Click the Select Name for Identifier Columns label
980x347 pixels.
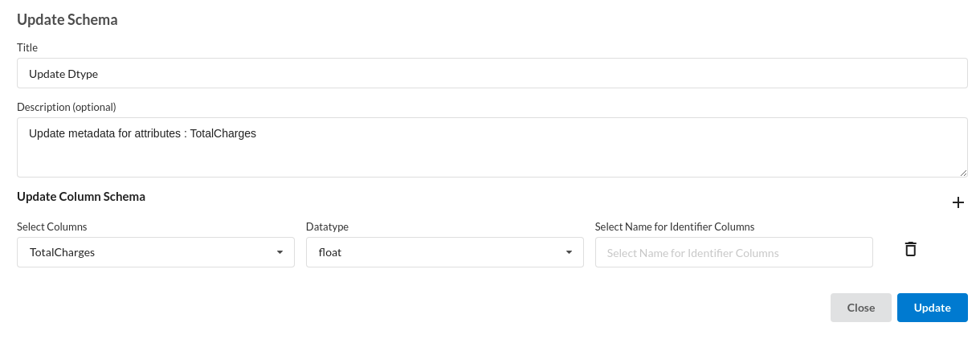tap(675, 227)
